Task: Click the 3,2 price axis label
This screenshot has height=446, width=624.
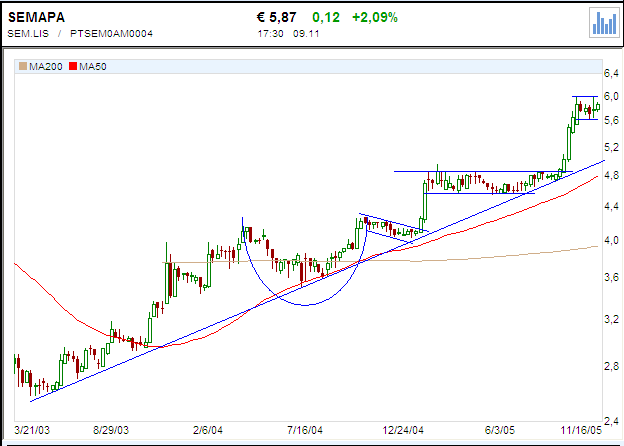Action: [x=612, y=319]
